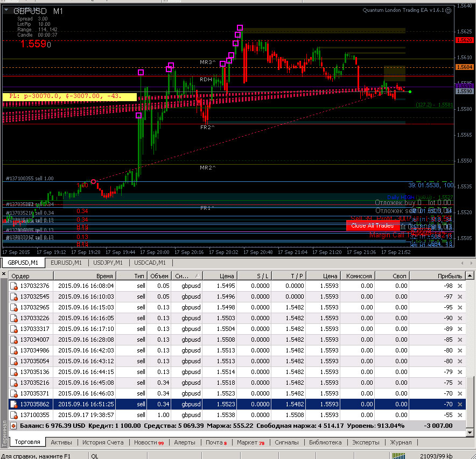Open the Эксперты tab
The image size is (476, 459).
pos(366,443)
